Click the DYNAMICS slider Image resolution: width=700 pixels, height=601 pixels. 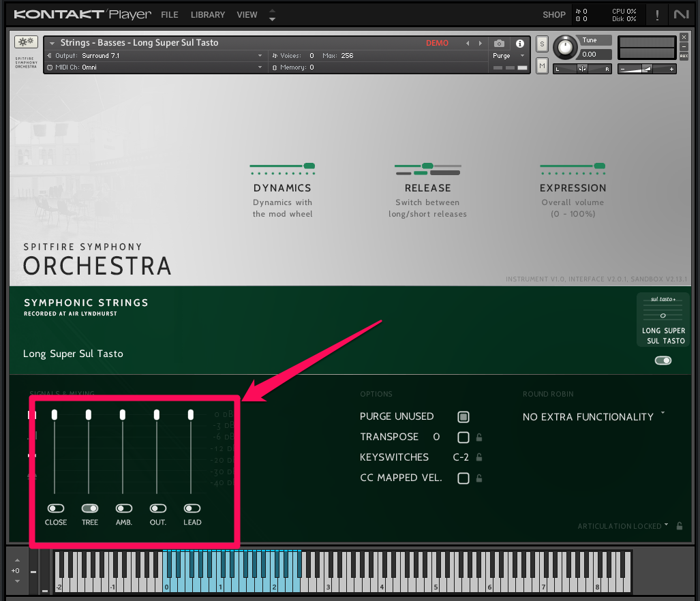pos(283,166)
